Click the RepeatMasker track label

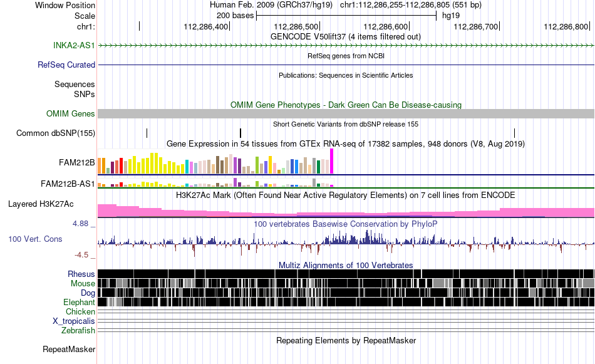tap(69, 349)
